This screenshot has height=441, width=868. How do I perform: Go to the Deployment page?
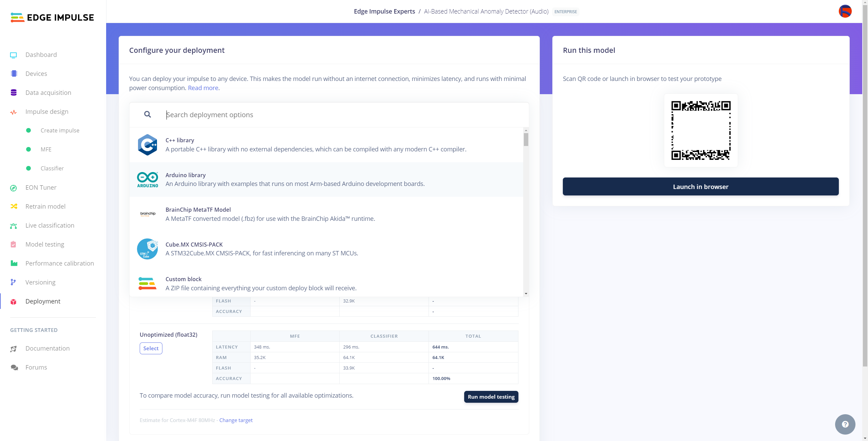click(x=43, y=301)
